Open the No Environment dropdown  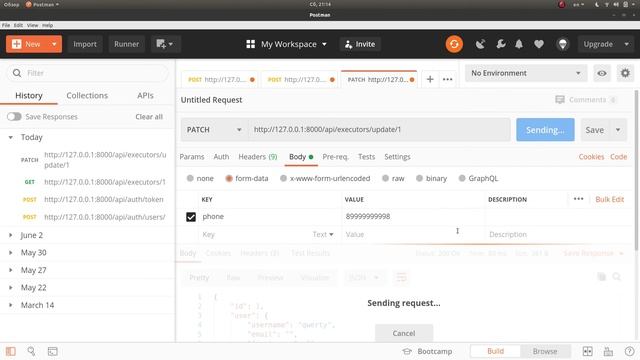pos(526,73)
